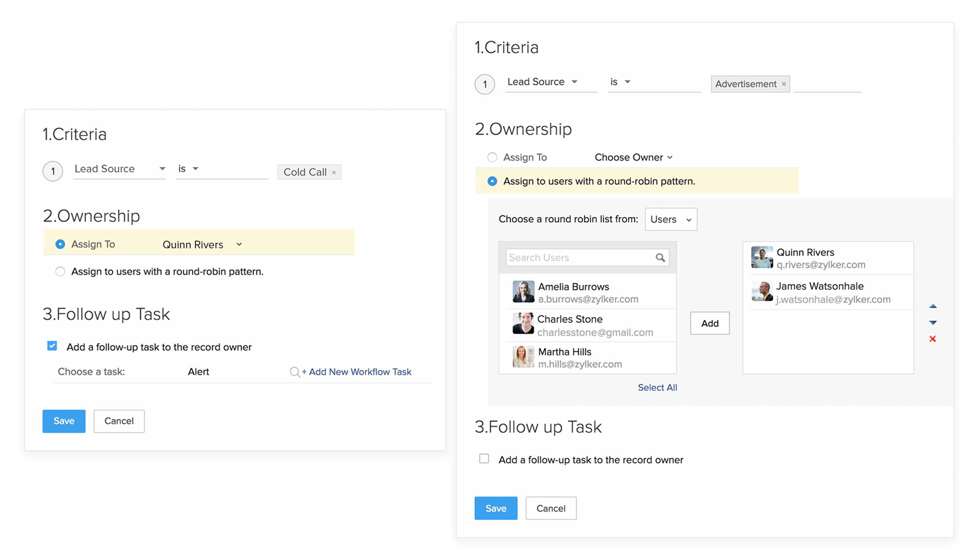Cancel the Cold Call rule

[119, 421]
